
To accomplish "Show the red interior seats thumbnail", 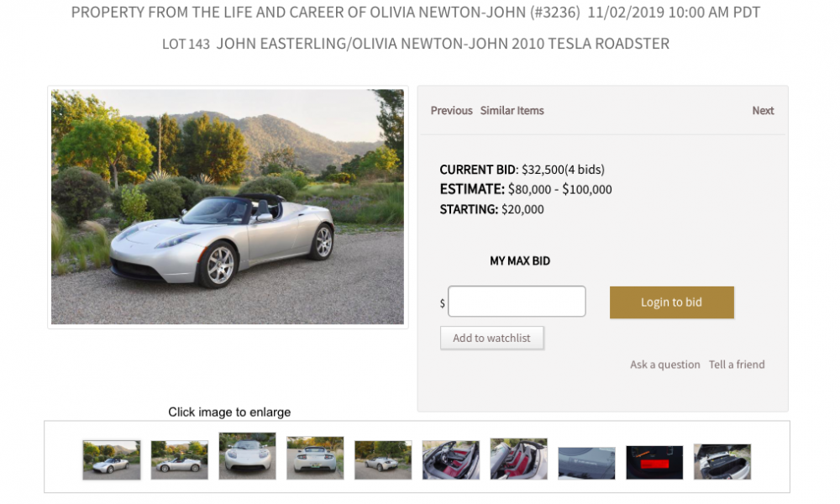I will click(x=451, y=459).
